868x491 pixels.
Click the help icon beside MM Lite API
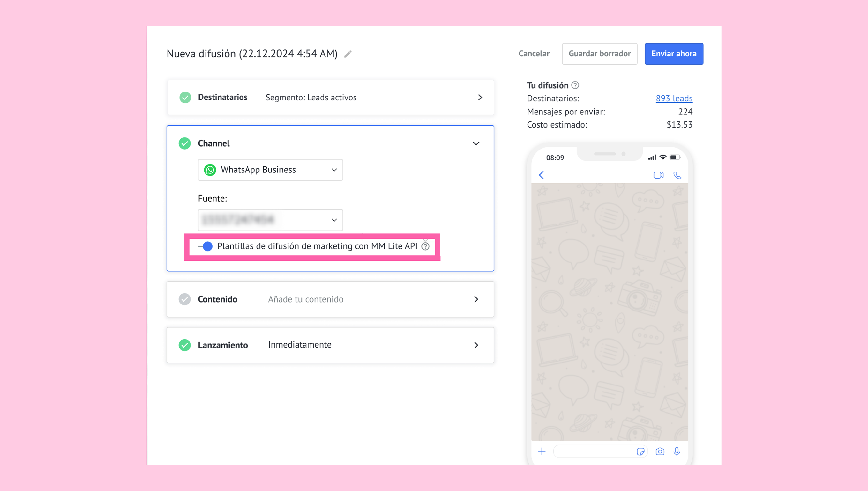click(x=426, y=246)
